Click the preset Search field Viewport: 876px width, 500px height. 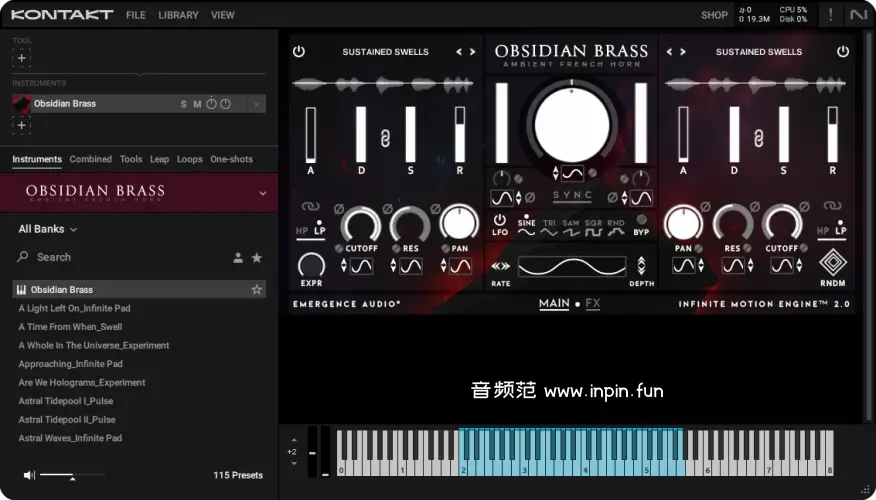[123, 257]
